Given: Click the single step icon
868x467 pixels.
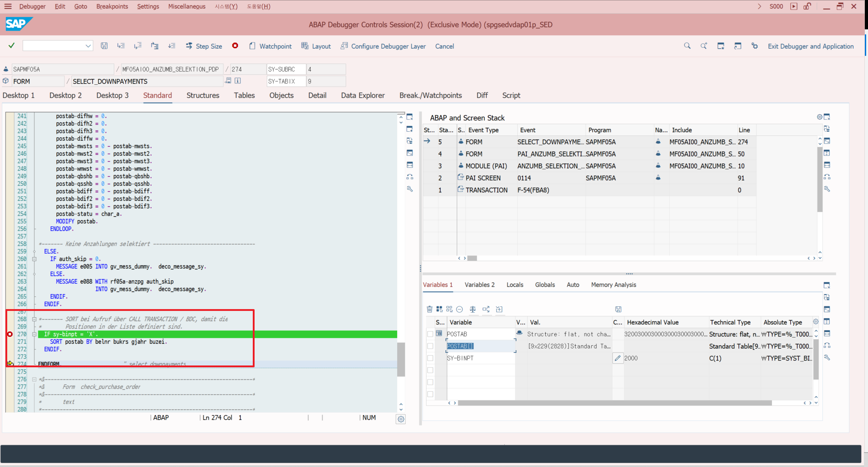Looking at the screenshot, I should (x=121, y=46).
